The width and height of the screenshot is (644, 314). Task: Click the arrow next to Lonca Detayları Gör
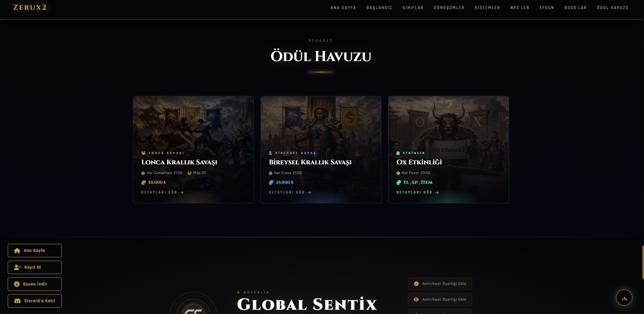pyautogui.click(x=182, y=193)
